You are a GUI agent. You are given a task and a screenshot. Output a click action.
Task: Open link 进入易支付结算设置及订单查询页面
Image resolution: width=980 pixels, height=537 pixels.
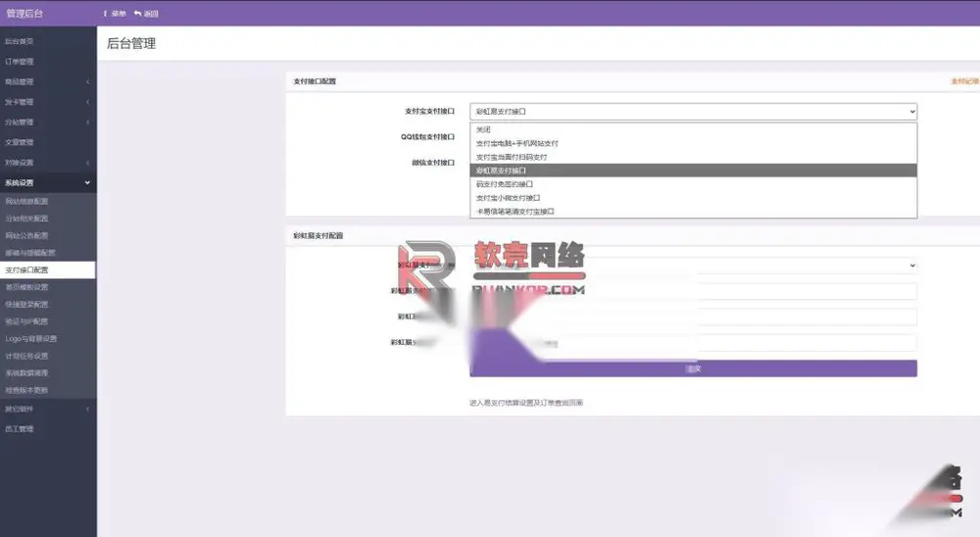(526, 403)
